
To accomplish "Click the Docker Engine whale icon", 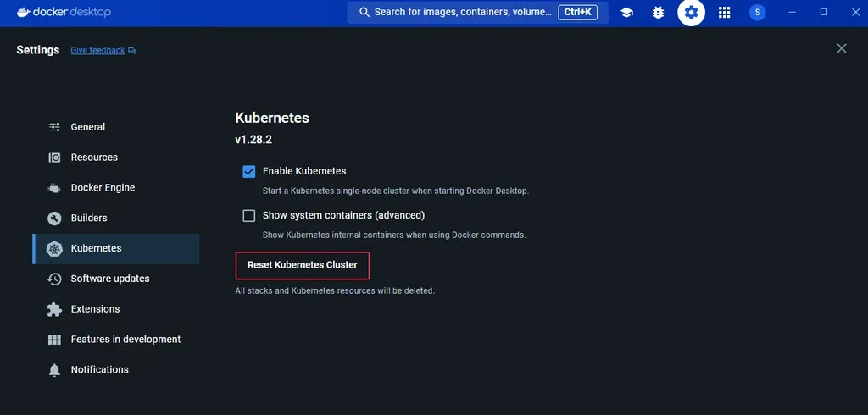I will 54,188.
